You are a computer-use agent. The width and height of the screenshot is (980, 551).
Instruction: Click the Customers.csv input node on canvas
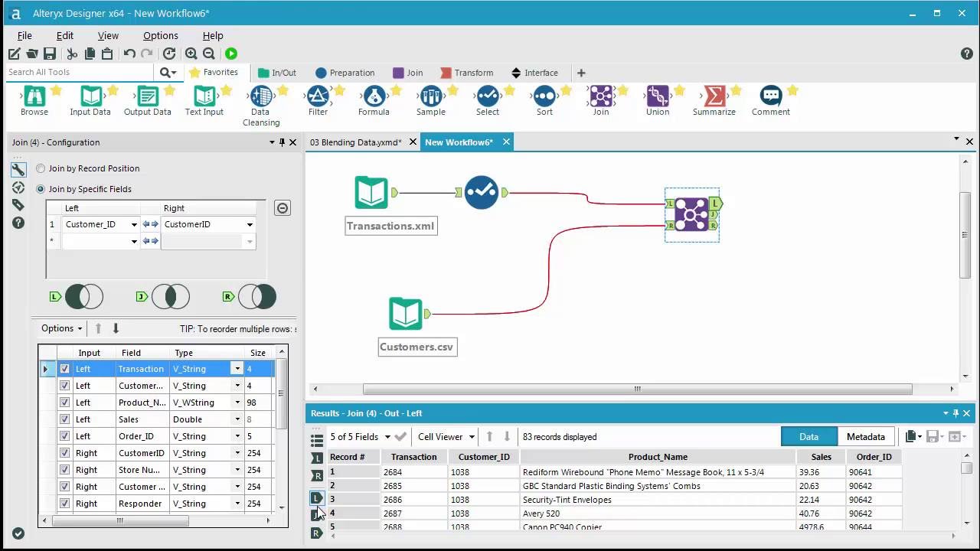pos(405,314)
